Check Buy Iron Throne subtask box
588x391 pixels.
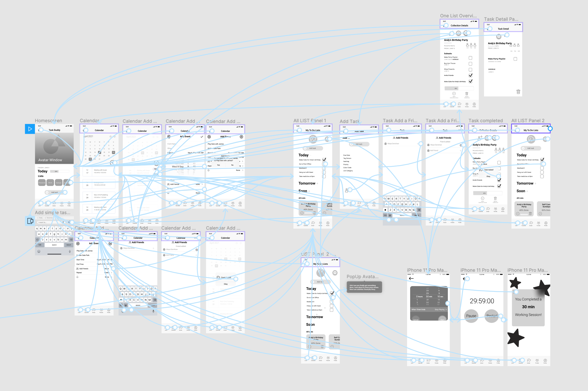[470, 64]
